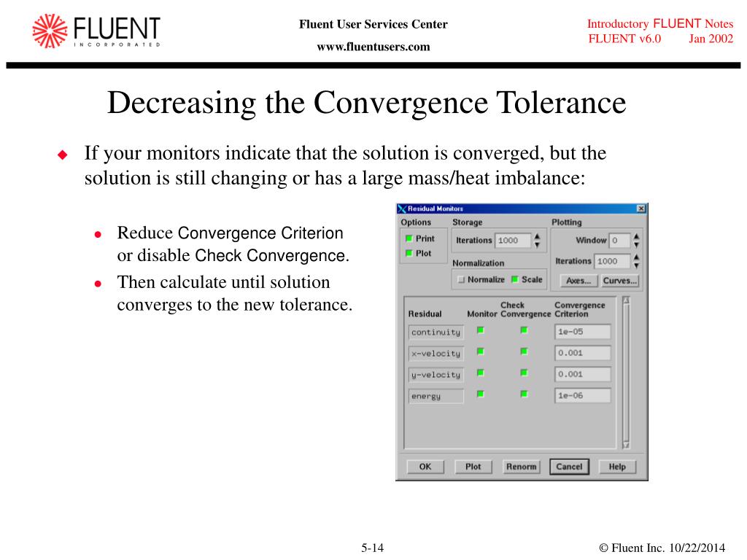Increase Storage Iterations with up arrow

point(538,236)
